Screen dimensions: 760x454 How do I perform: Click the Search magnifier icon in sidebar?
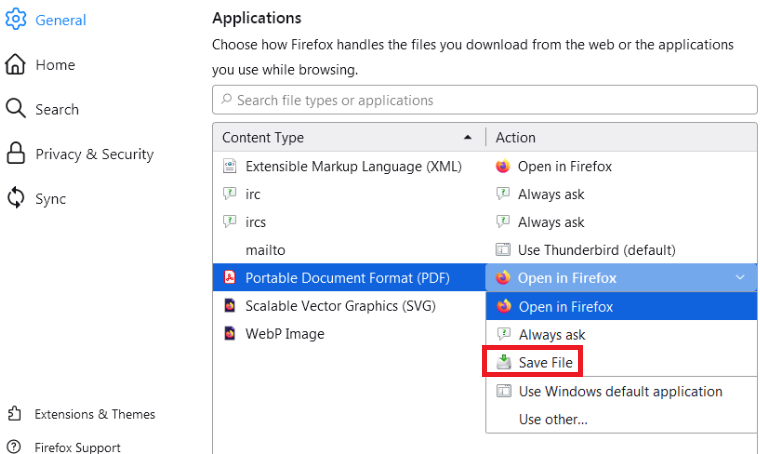pos(16,109)
